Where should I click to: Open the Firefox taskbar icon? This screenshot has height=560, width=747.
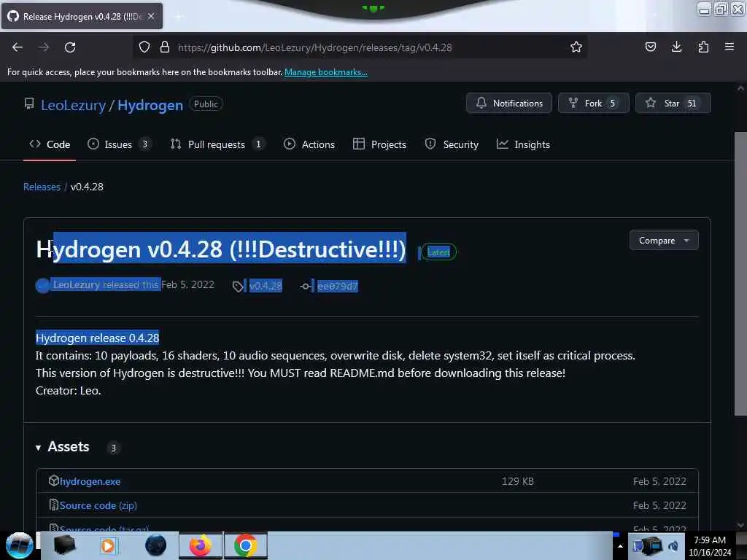(201, 545)
